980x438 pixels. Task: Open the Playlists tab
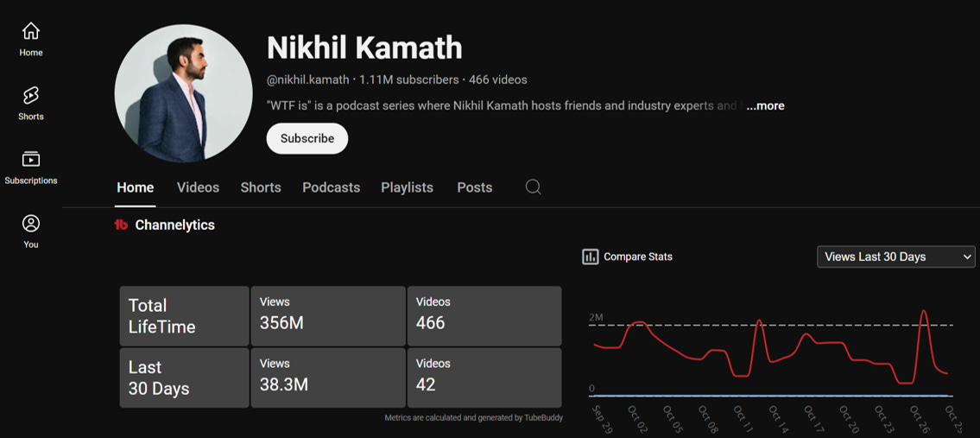[x=407, y=187]
